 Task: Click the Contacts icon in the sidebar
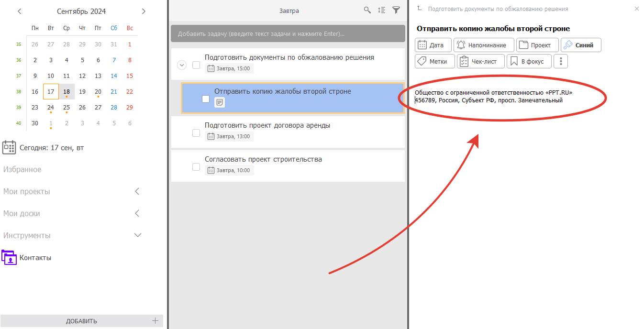point(9,257)
